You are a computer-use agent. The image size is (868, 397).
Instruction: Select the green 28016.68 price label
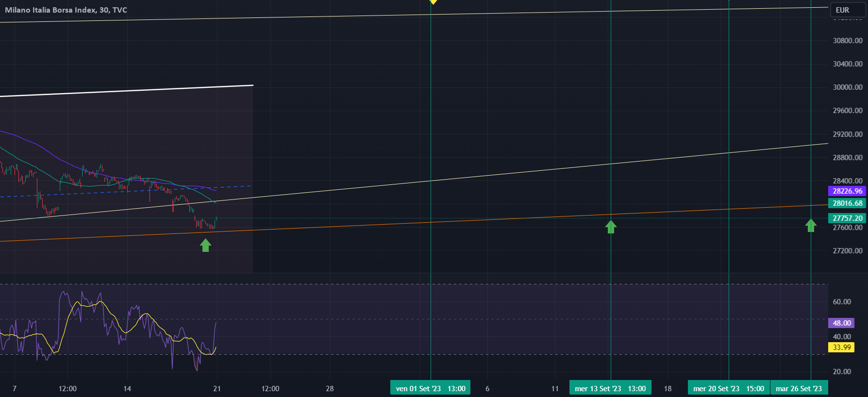[x=847, y=203]
